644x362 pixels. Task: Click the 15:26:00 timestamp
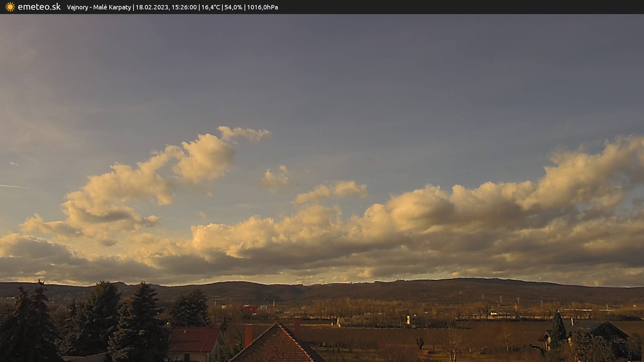(x=184, y=7)
